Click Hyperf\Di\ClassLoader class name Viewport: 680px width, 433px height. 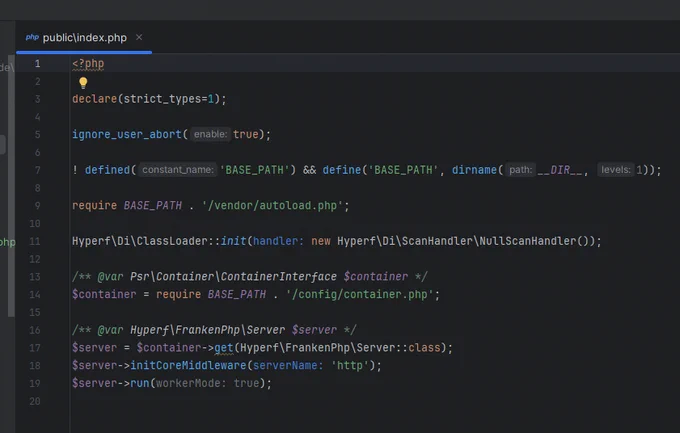[x=140, y=241]
